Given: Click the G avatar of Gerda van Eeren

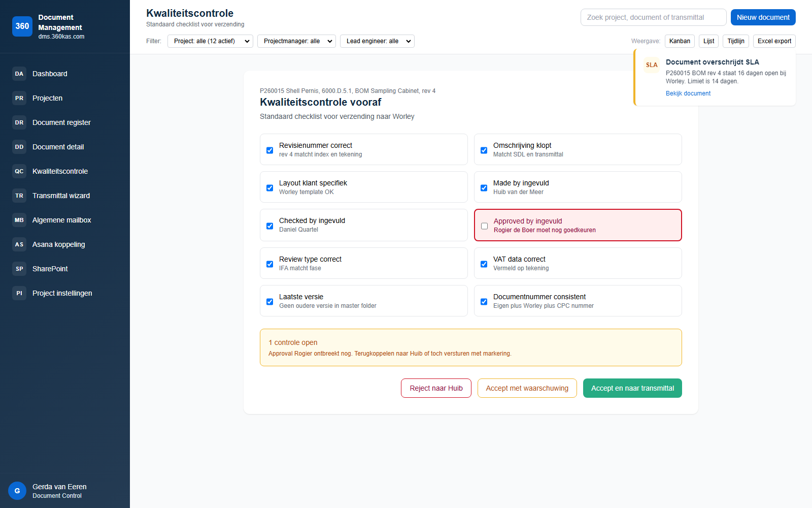Looking at the screenshot, I should coord(17,491).
